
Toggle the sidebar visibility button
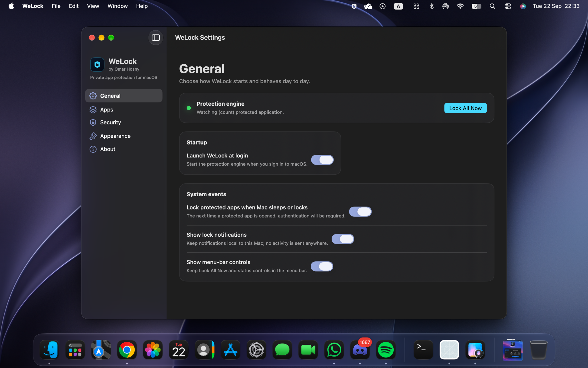point(156,38)
